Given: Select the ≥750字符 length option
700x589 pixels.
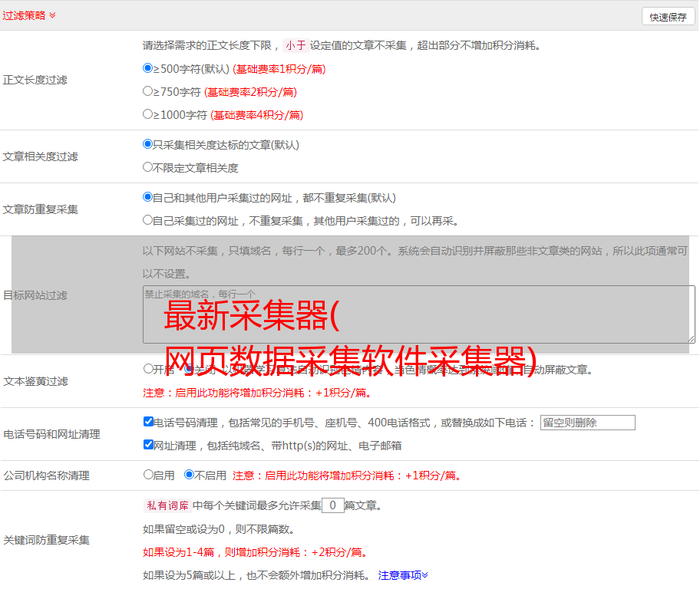Looking at the screenshot, I should click(x=148, y=91).
